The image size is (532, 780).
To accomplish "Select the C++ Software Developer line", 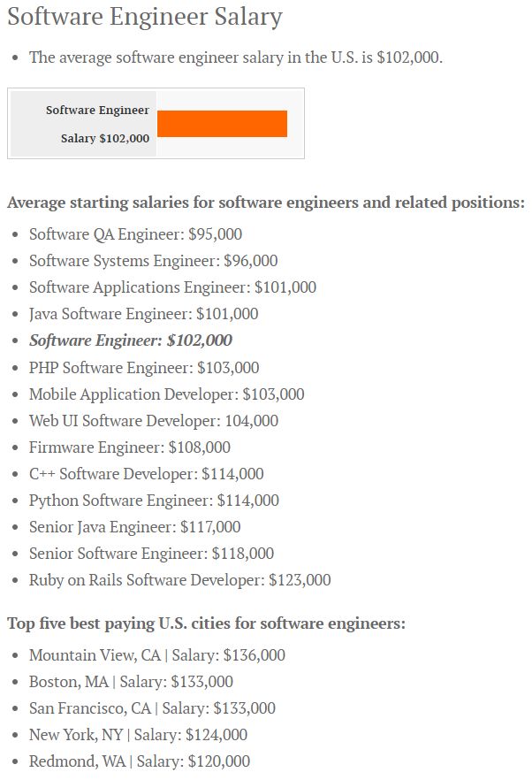I will pos(146,474).
